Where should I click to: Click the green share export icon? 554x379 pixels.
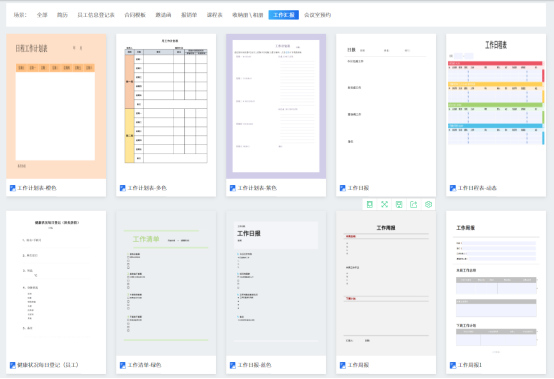[414, 205]
